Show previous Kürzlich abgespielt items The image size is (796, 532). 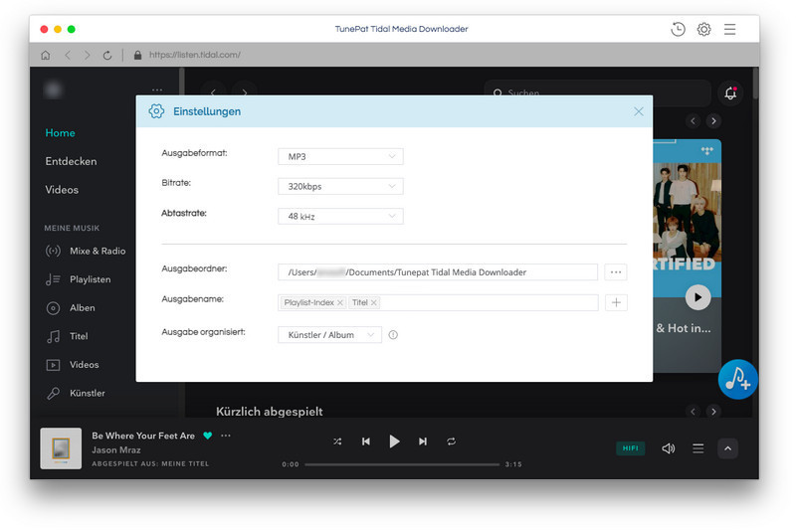pyautogui.click(x=693, y=412)
